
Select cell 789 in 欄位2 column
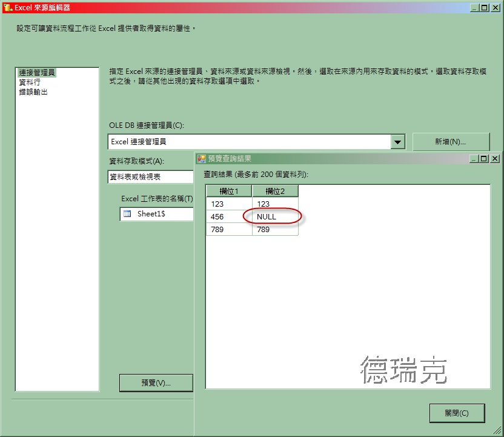point(275,229)
